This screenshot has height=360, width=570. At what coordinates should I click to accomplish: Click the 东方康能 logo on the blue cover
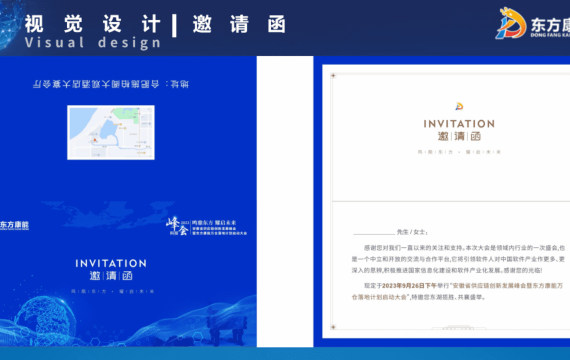pos(14,225)
